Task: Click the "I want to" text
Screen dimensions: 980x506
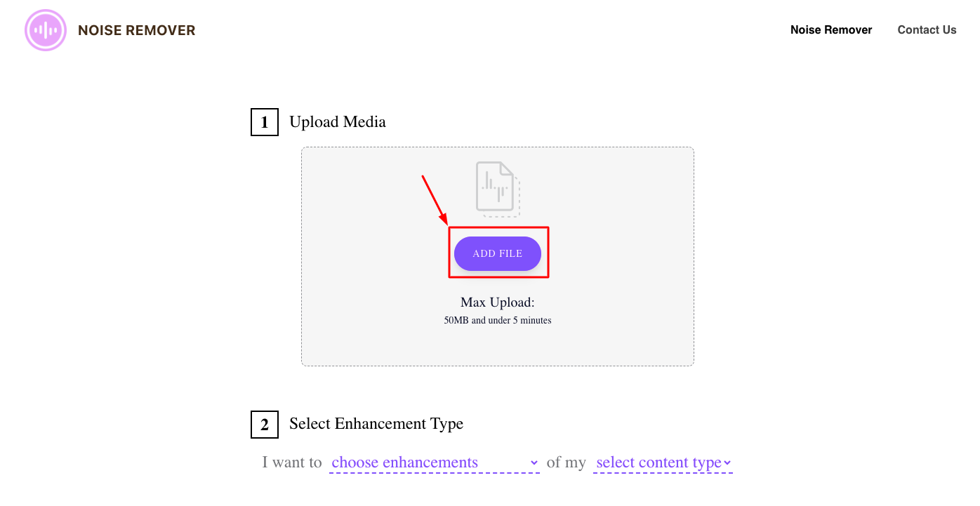Action: (292, 462)
